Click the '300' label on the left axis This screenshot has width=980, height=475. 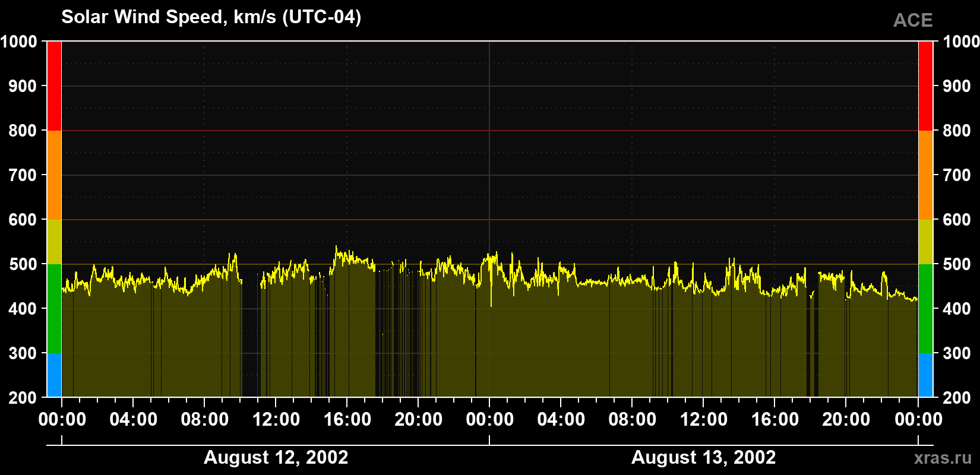coord(23,353)
